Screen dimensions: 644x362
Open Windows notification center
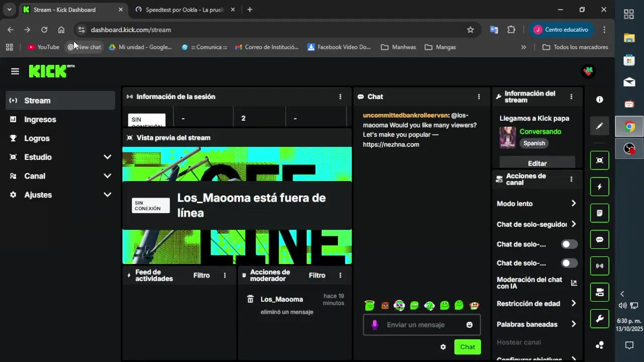click(629, 345)
